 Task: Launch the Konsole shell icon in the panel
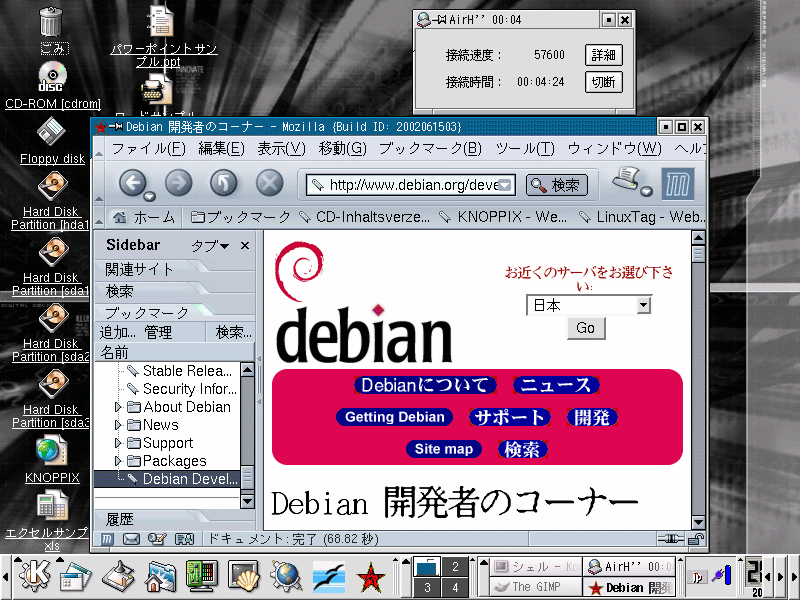[244, 577]
